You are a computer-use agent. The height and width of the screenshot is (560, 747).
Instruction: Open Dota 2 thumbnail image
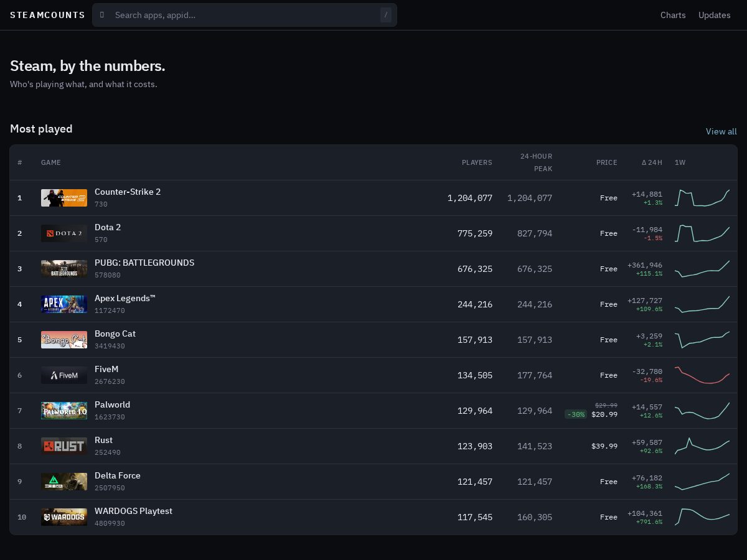(64, 233)
